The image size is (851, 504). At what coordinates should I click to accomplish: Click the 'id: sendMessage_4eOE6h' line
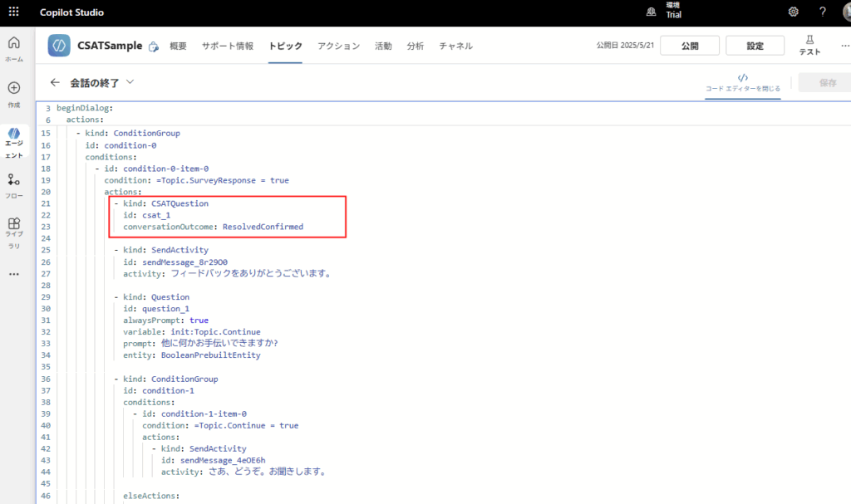point(214,460)
